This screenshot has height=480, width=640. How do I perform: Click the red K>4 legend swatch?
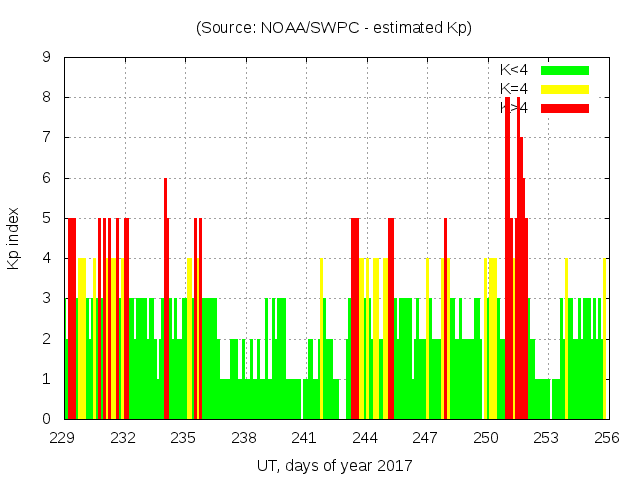(x=565, y=108)
